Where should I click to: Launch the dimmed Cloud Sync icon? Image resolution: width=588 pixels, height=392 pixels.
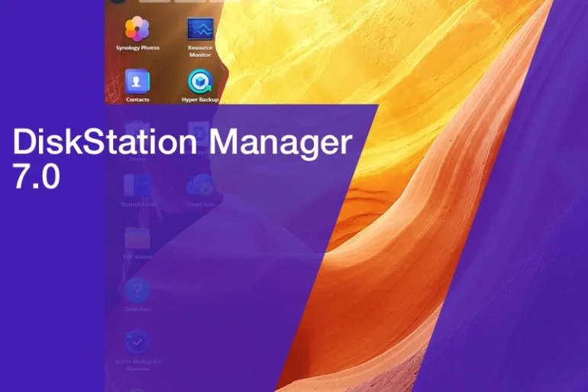(200, 186)
